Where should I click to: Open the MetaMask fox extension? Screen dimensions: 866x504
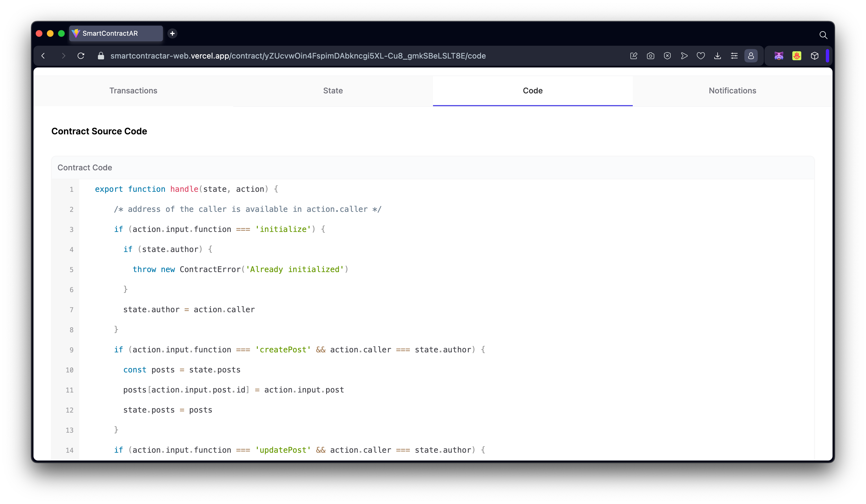tap(779, 56)
